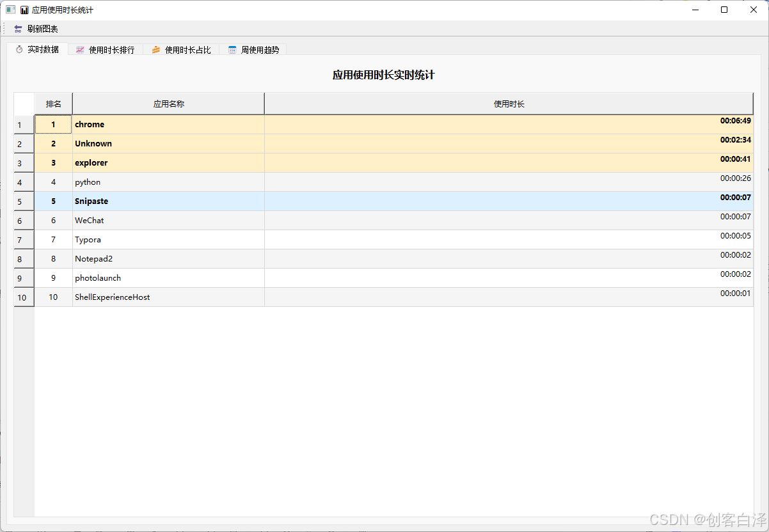The width and height of the screenshot is (769, 532).
Task: Click rank cell 8 in Notepad2 row
Action: tap(54, 259)
